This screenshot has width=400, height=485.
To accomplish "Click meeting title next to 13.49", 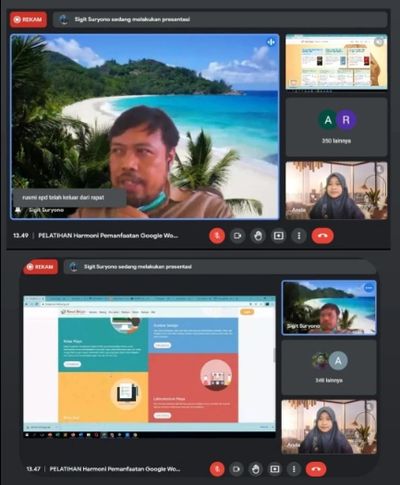I will coord(108,236).
